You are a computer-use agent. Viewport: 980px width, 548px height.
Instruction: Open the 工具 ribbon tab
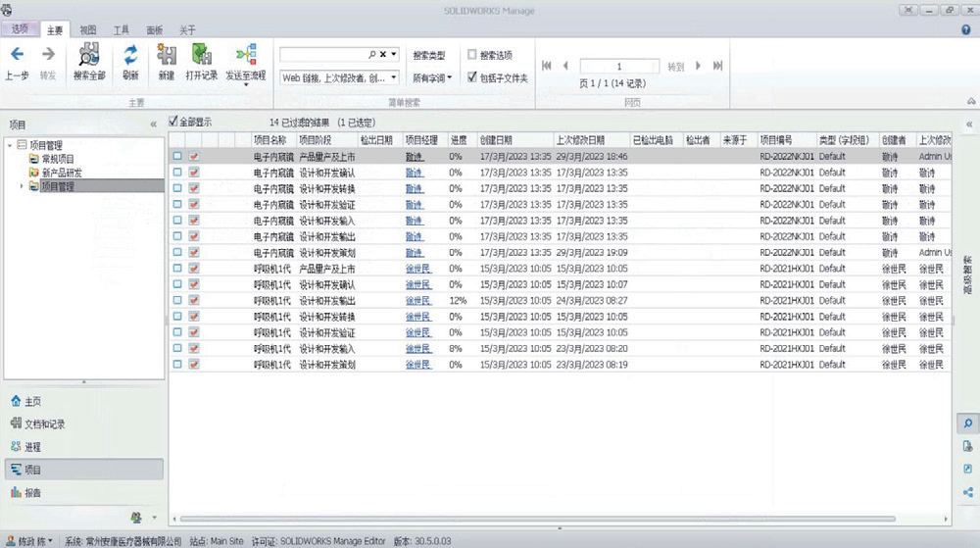point(121,30)
